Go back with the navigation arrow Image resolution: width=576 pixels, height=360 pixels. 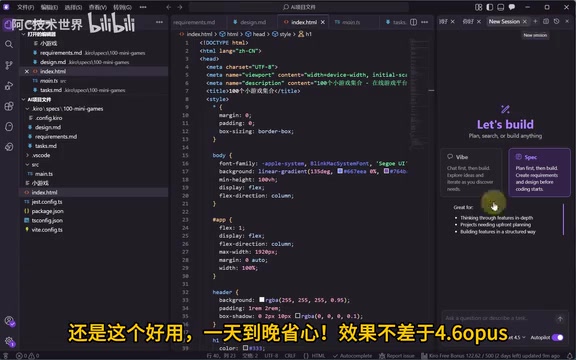coord(168,7)
